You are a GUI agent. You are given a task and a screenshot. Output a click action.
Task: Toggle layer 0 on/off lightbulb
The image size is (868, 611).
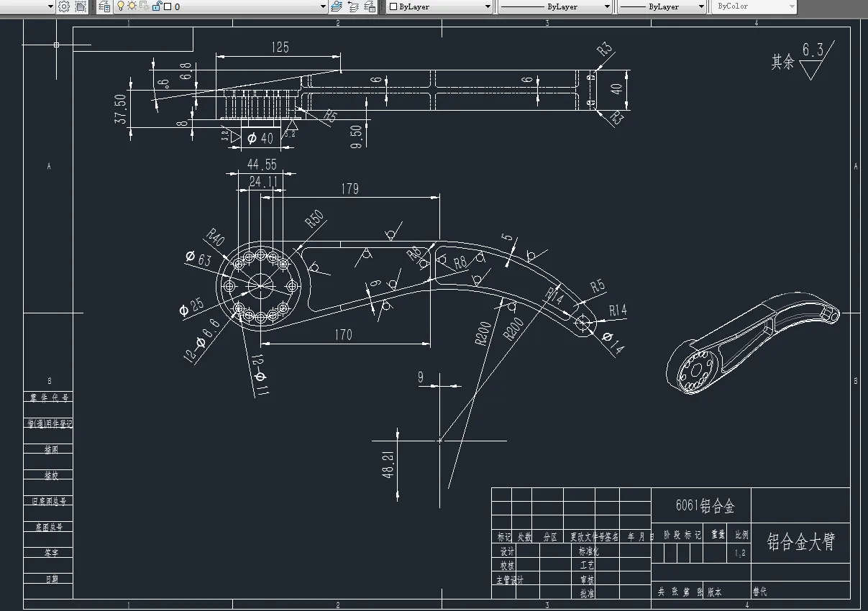pos(121,6)
